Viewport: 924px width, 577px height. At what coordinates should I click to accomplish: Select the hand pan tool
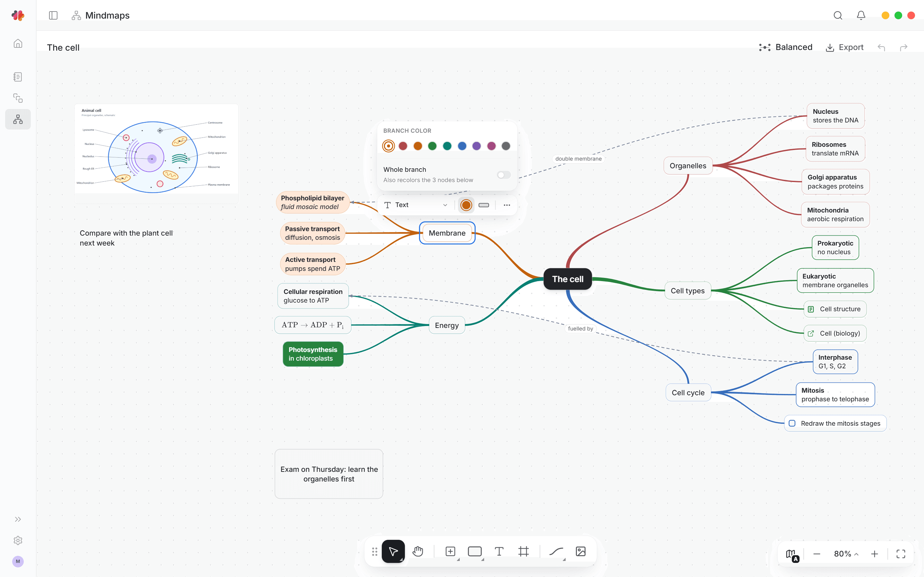tap(418, 551)
